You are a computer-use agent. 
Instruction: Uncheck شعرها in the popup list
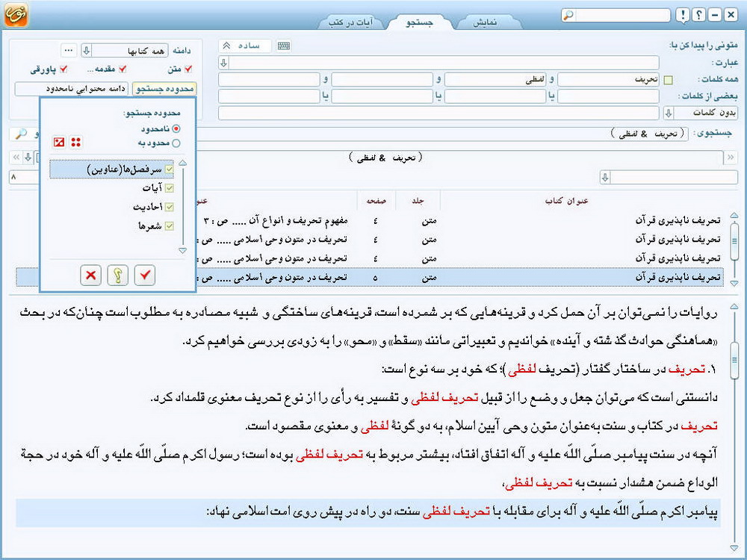pyautogui.click(x=169, y=226)
